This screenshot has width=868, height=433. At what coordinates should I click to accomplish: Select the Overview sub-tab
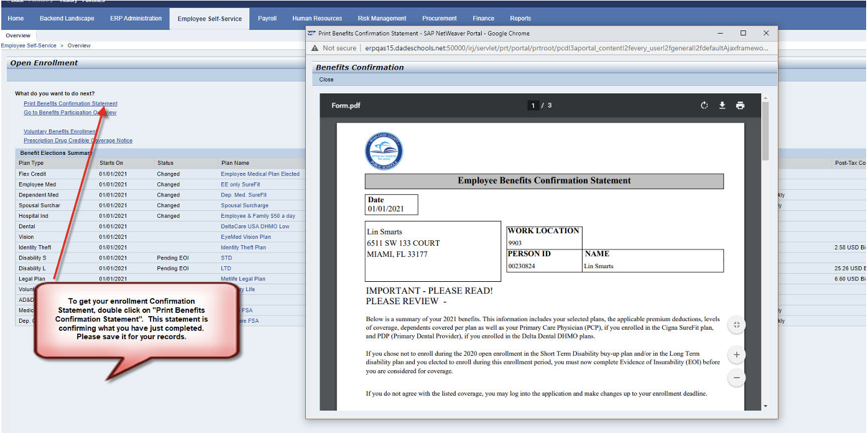(18, 35)
